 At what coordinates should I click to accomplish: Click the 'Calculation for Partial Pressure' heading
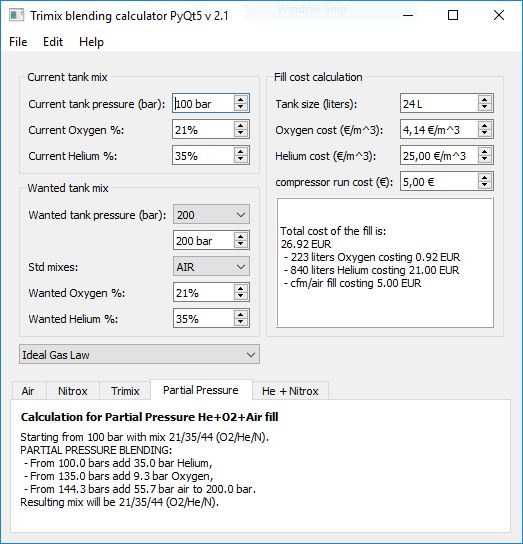(x=150, y=417)
